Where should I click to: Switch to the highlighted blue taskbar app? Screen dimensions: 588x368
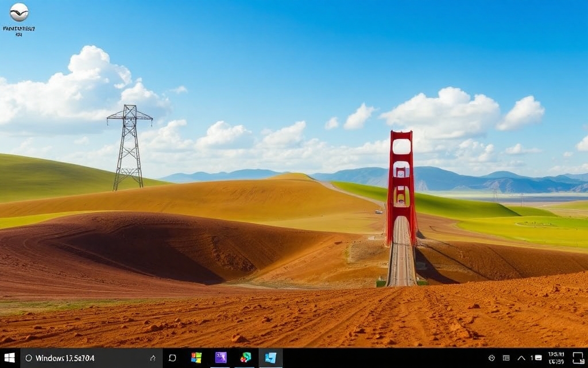(x=270, y=358)
